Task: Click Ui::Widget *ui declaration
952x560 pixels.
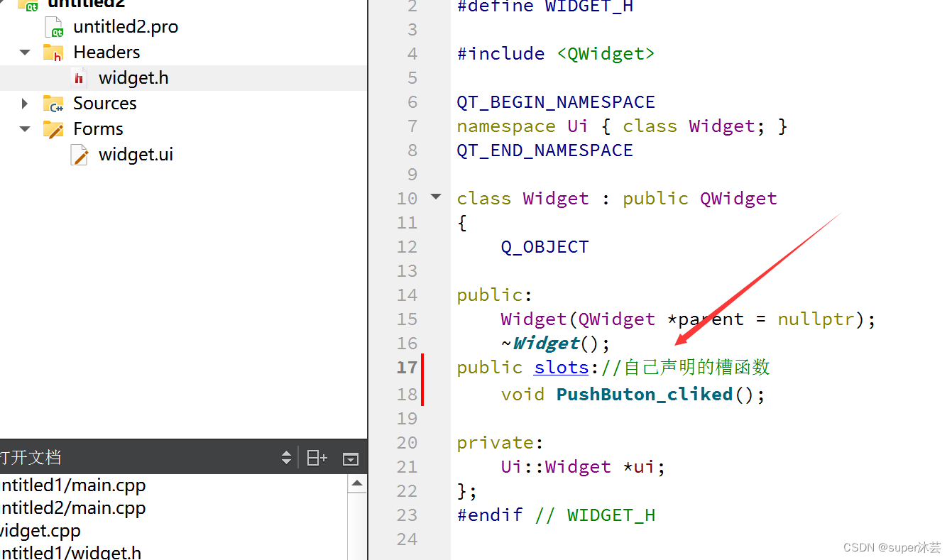Action: pyautogui.click(x=583, y=467)
